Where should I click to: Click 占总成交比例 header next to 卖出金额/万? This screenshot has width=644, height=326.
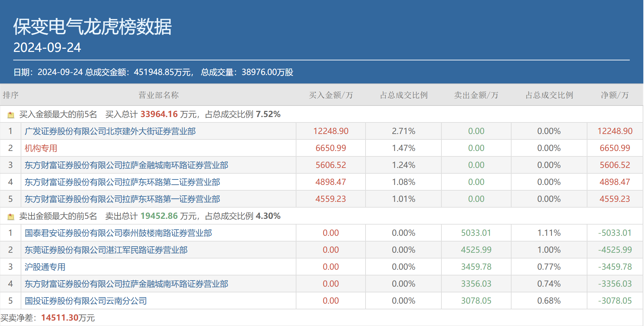(549, 95)
